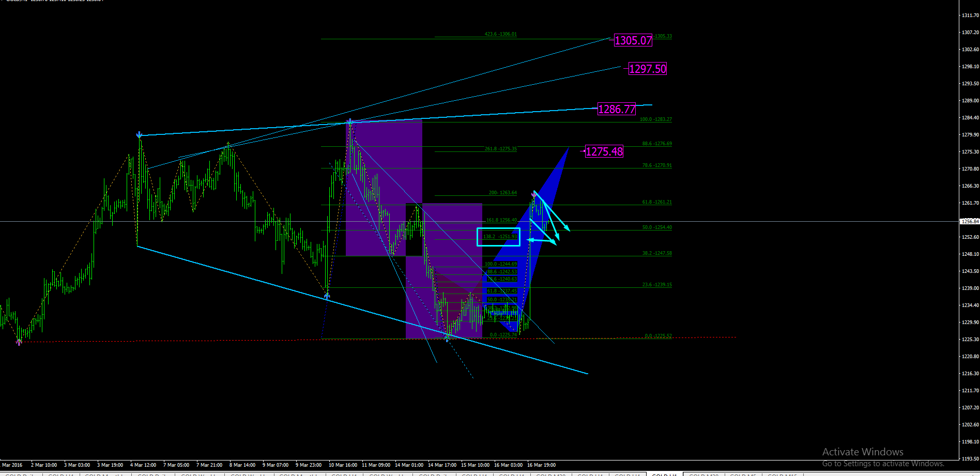Screen dimensions: 980x476
Task: Click the Fibonacci label 423.6 -1306.01
Action: tap(500, 34)
